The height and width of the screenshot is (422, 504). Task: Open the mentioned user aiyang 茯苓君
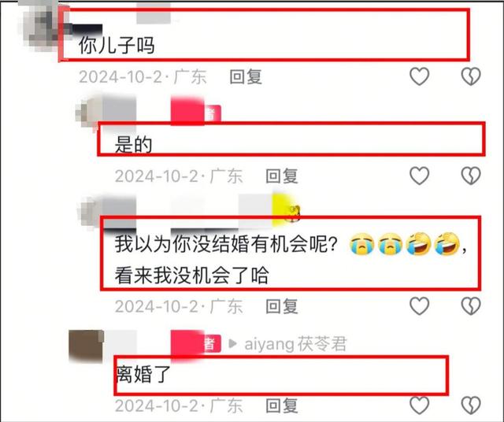[295, 344]
